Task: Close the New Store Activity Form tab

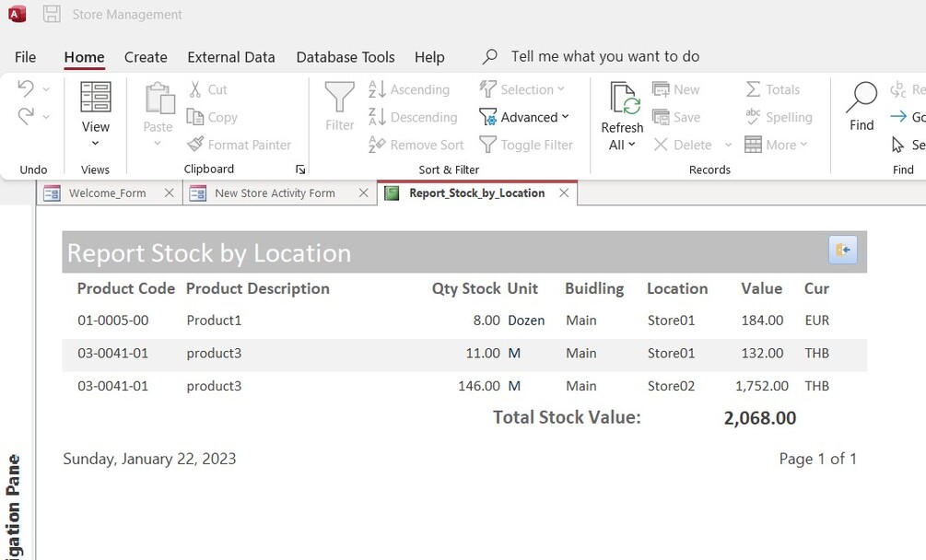Action: coord(363,193)
